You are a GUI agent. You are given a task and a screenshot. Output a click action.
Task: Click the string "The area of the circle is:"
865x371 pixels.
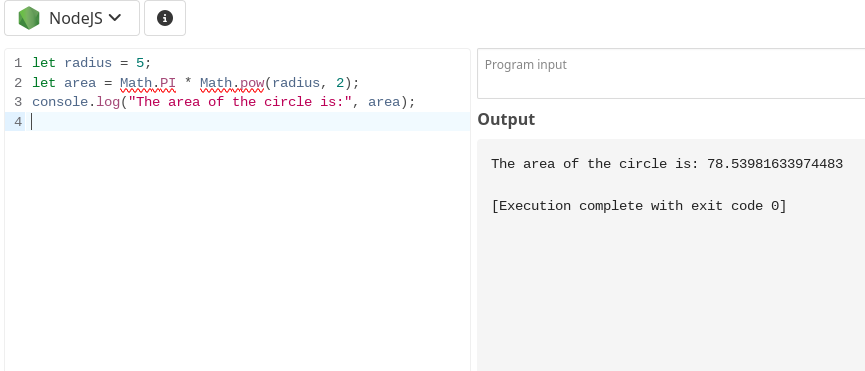(240, 102)
